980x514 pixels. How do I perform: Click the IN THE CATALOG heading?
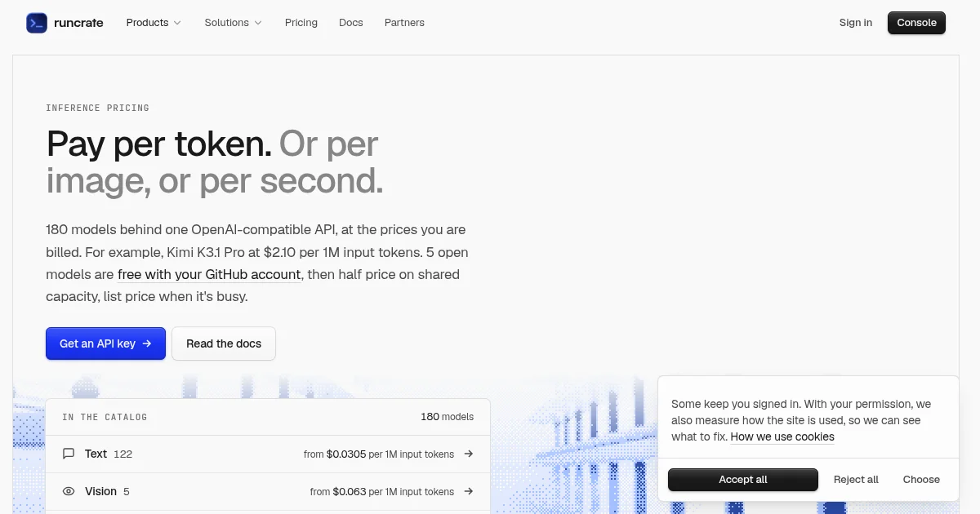point(105,417)
